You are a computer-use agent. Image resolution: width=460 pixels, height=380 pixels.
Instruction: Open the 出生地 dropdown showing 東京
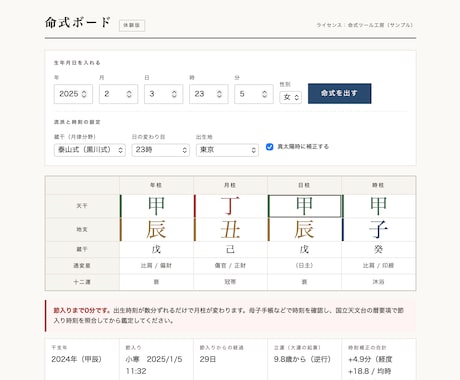click(227, 150)
